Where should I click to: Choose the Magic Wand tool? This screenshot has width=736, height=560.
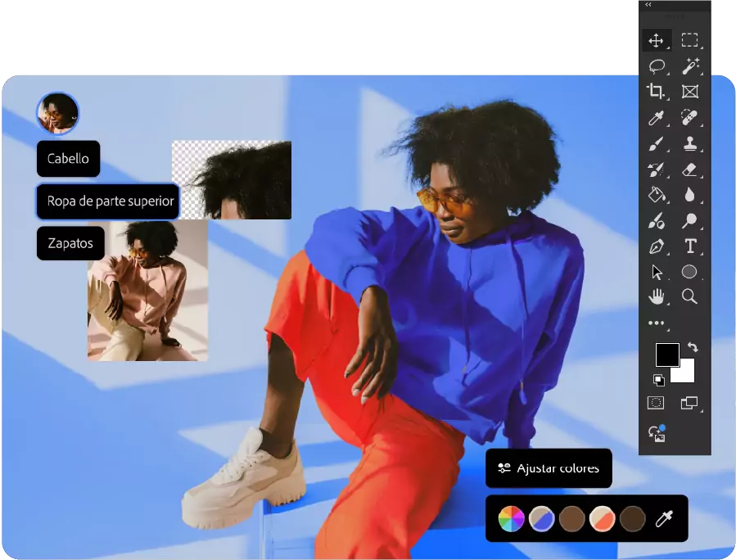pyautogui.click(x=690, y=66)
